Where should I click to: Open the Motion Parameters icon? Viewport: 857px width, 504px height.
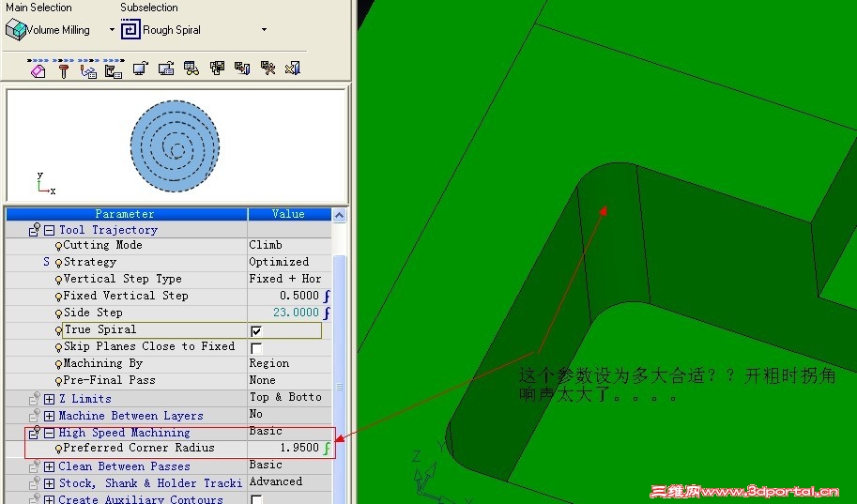pyautogui.click(x=88, y=70)
